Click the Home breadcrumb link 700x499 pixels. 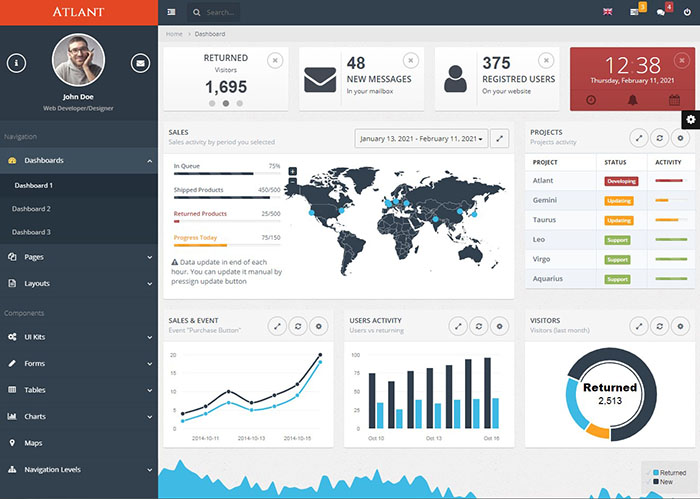pos(174,34)
